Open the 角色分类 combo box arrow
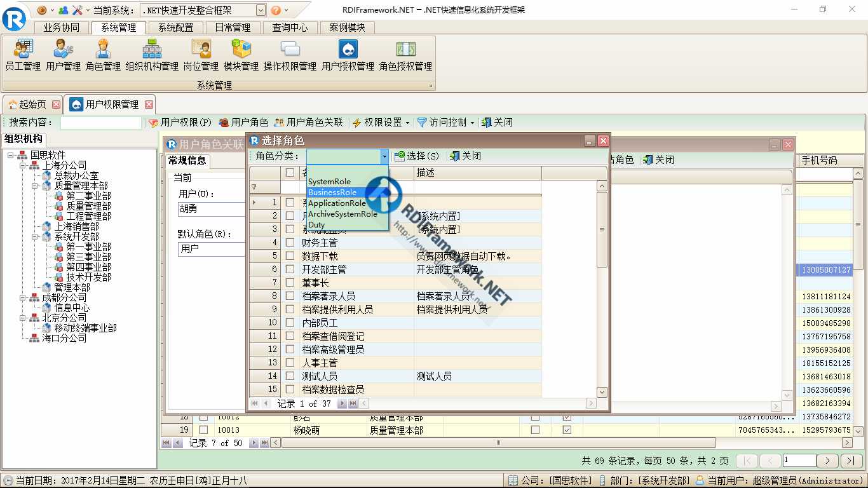Image resolution: width=868 pixels, height=488 pixels. [x=384, y=156]
